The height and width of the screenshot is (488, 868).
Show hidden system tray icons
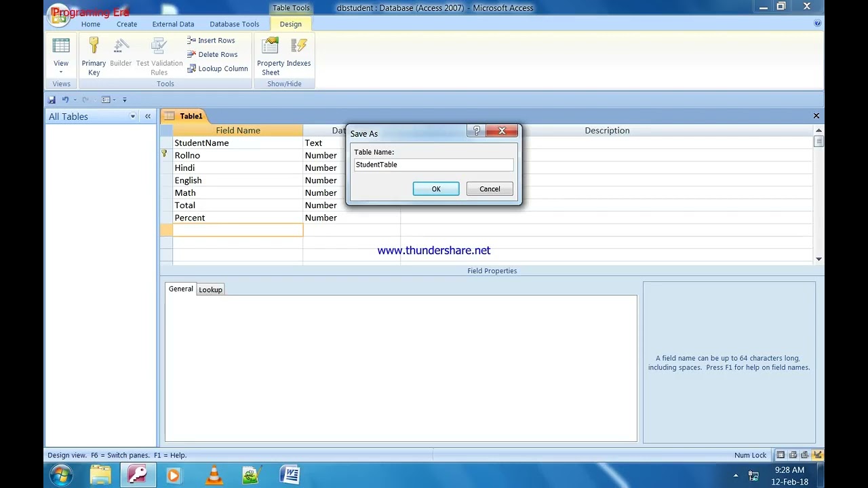736,475
